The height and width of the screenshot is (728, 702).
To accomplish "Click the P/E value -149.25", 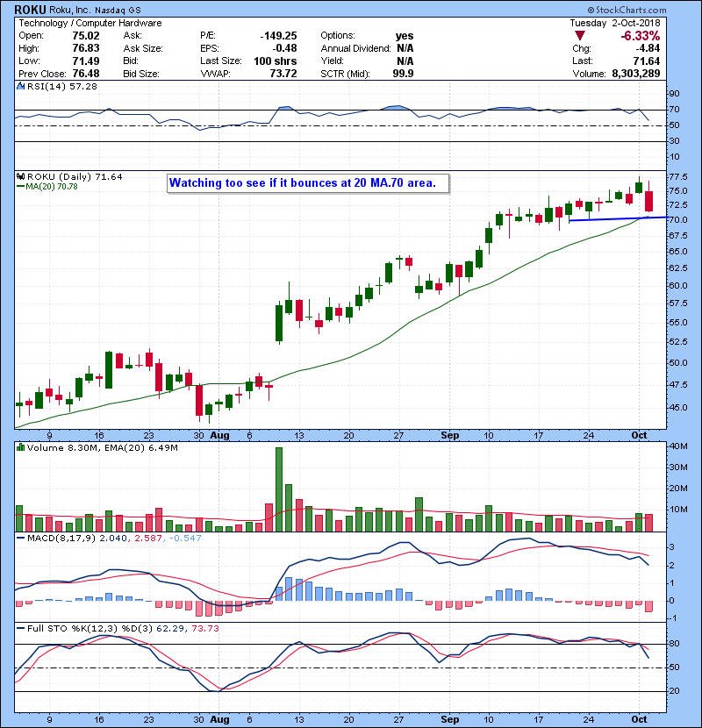I will coord(278,36).
